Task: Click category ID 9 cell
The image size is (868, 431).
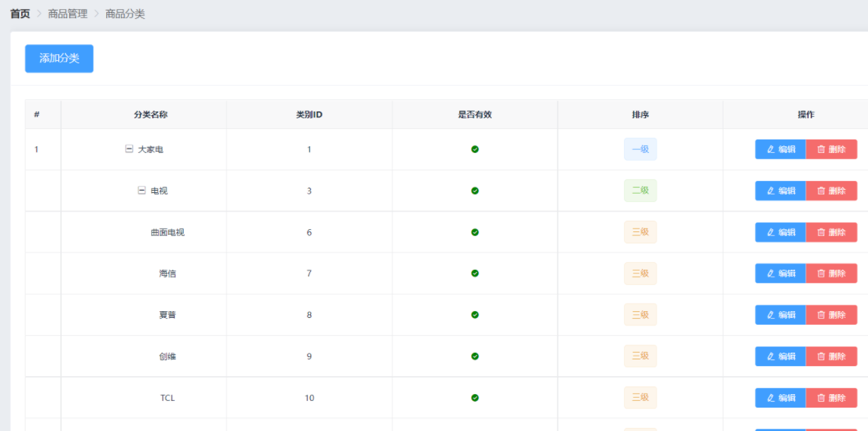Action: click(x=309, y=356)
